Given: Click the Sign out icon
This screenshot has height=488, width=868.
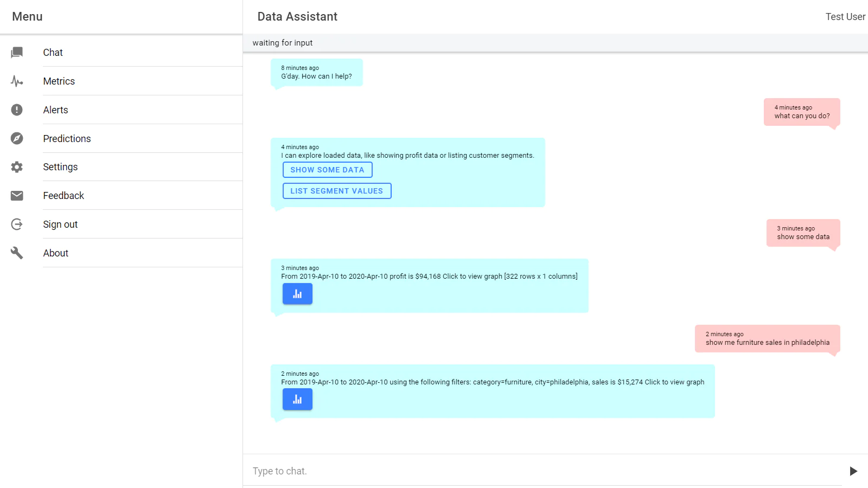Looking at the screenshot, I should 17,224.
